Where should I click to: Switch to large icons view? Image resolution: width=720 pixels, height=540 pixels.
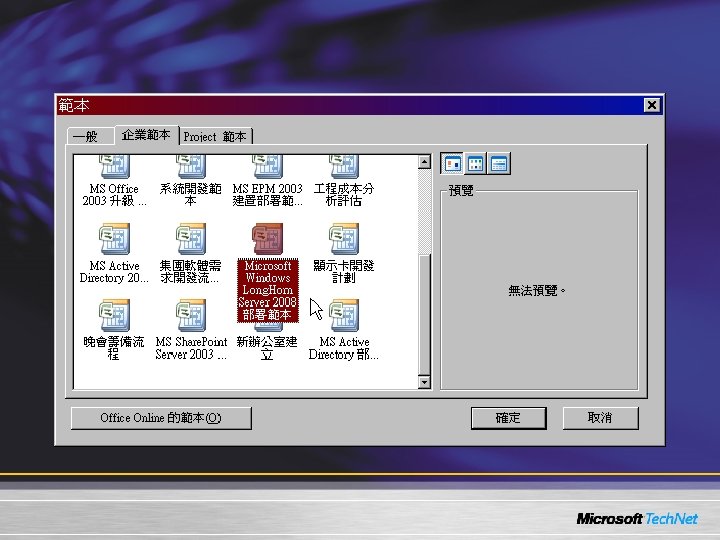(452, 163)
